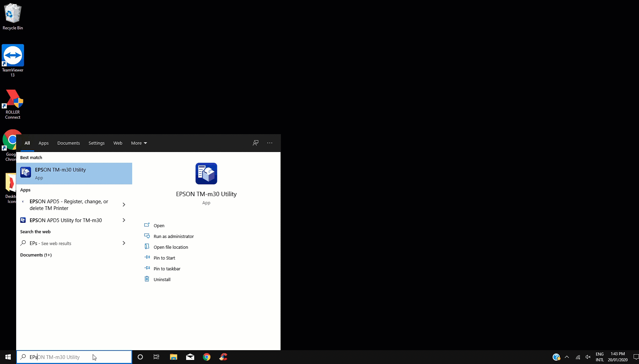Screen dimensions: 639x364
Task: Expand the EPs web search suggestion
Action: click(124, 243)
